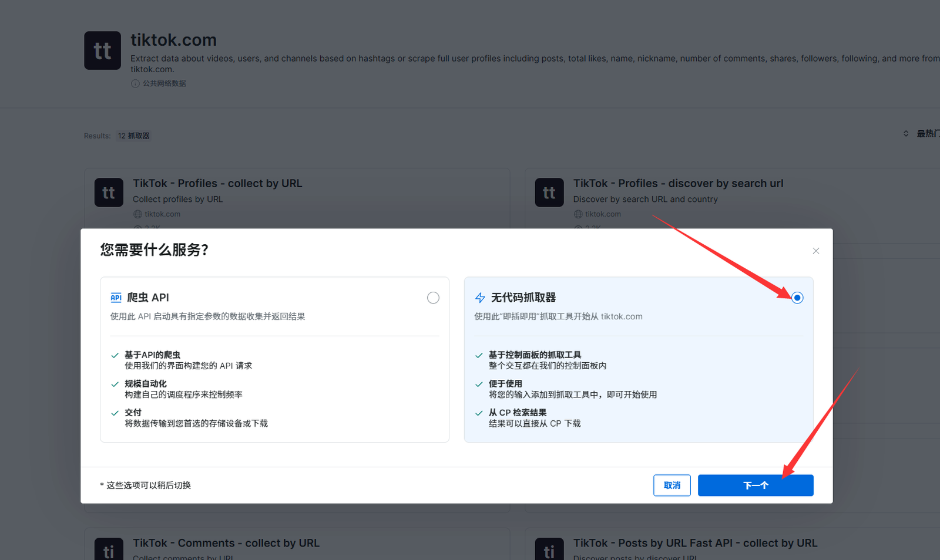Click the 这些选项可以稍后切换 note
The height and width of the screenshot is (560, 940).
click(145, 485)
